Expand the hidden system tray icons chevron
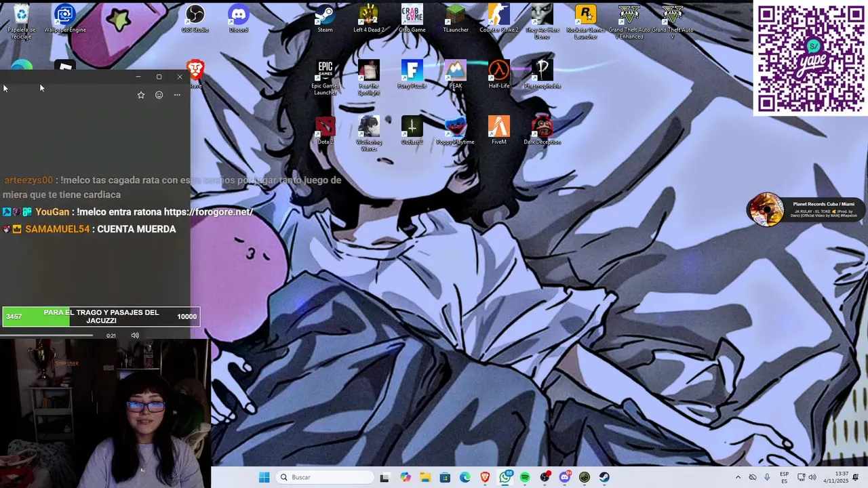Image resolution: width=868 pixels, height=488 pixels. (x=738, y=477)
